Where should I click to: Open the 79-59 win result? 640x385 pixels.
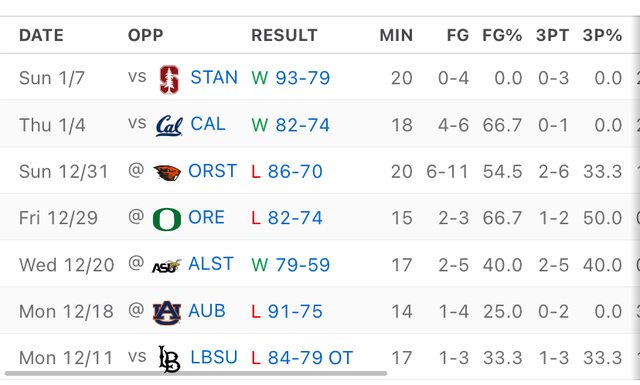(302, 265)
